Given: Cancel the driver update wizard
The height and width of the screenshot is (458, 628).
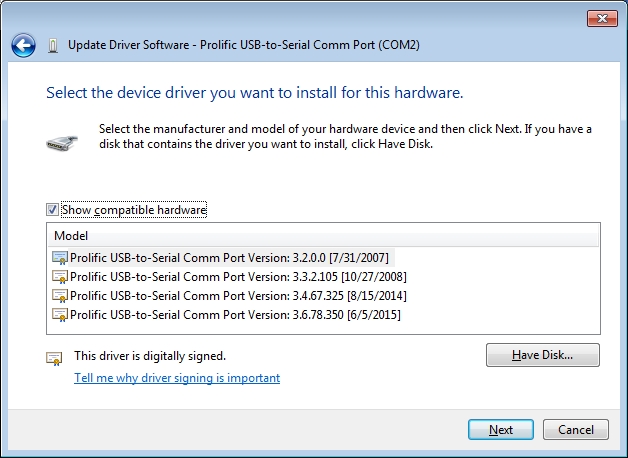Looking at the screenshot, I should (x=576, y=430).
